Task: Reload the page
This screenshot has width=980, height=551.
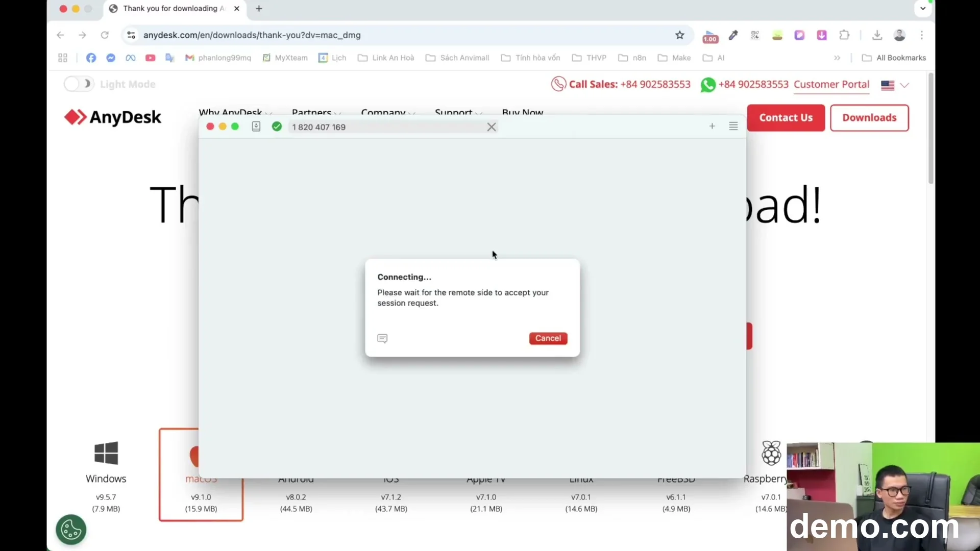Action: tap(105, 35)
